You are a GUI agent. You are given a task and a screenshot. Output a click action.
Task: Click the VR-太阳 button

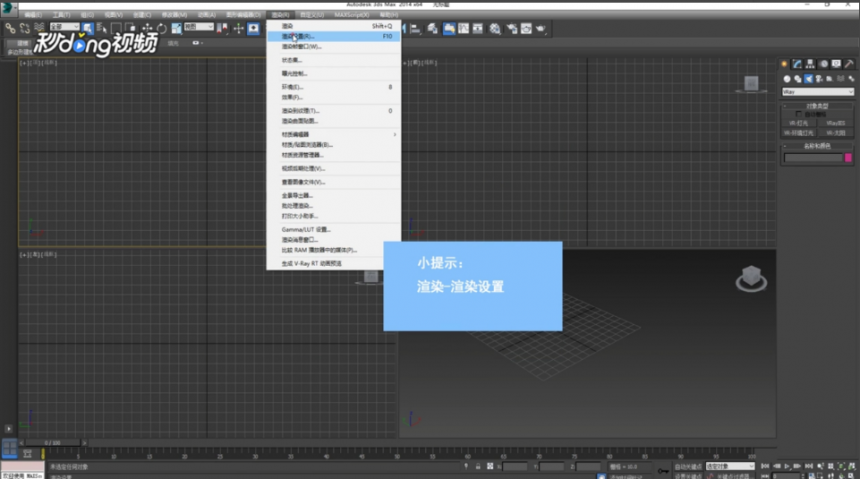pos(836,133)
